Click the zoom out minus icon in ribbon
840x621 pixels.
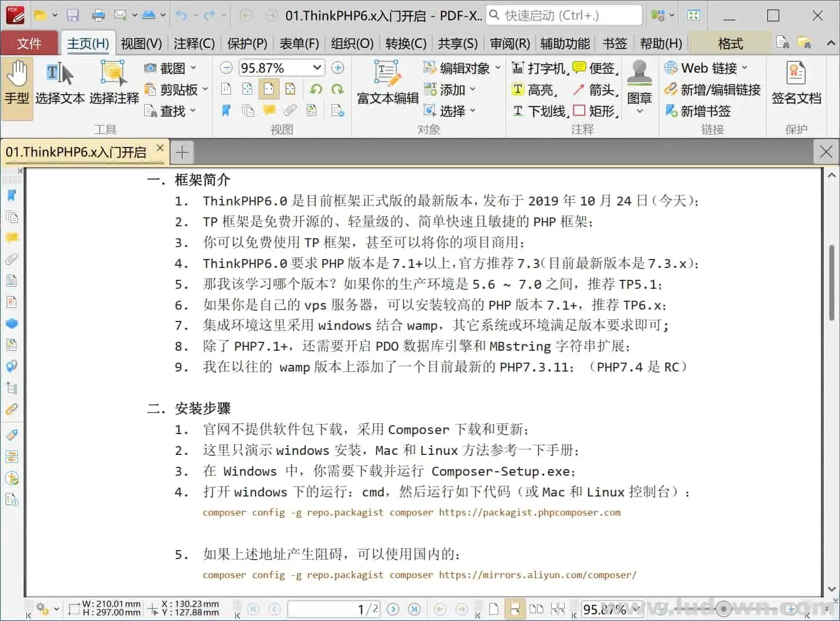[x=226, y=68]
